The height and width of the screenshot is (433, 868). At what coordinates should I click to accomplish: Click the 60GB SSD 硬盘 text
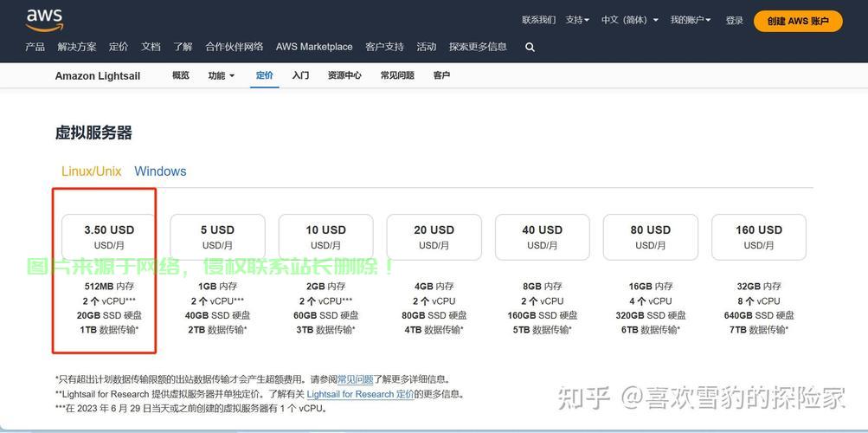325,315
